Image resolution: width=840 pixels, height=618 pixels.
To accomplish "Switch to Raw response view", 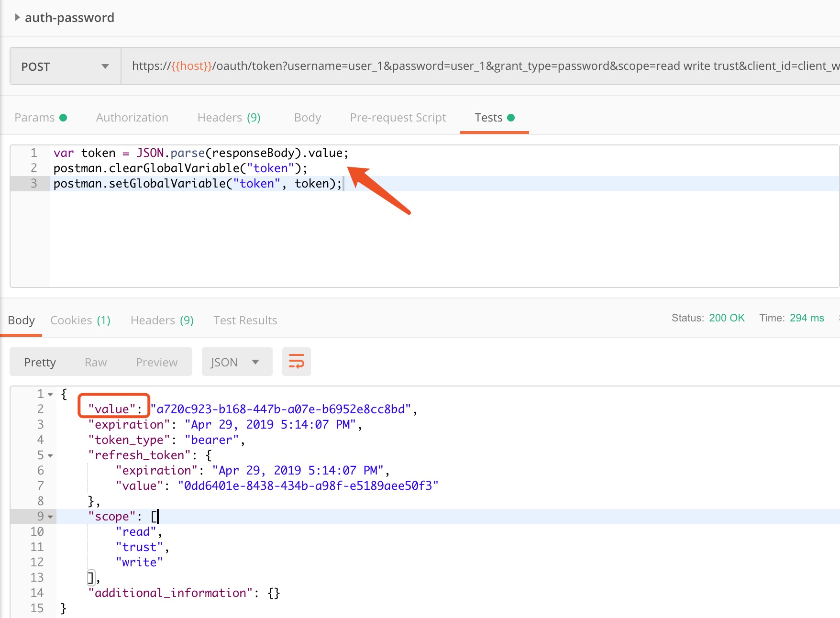I will (x=96, y=362).
